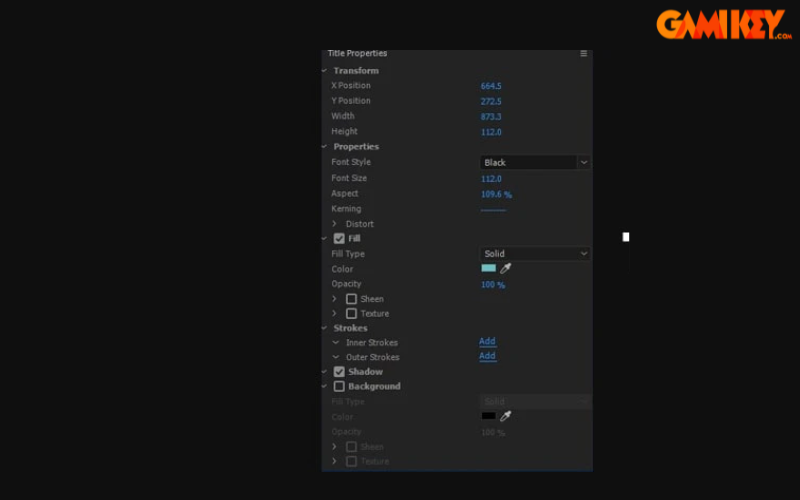The image size is (800, 500).
Task: Select the Font Style label
Action: 351,162
